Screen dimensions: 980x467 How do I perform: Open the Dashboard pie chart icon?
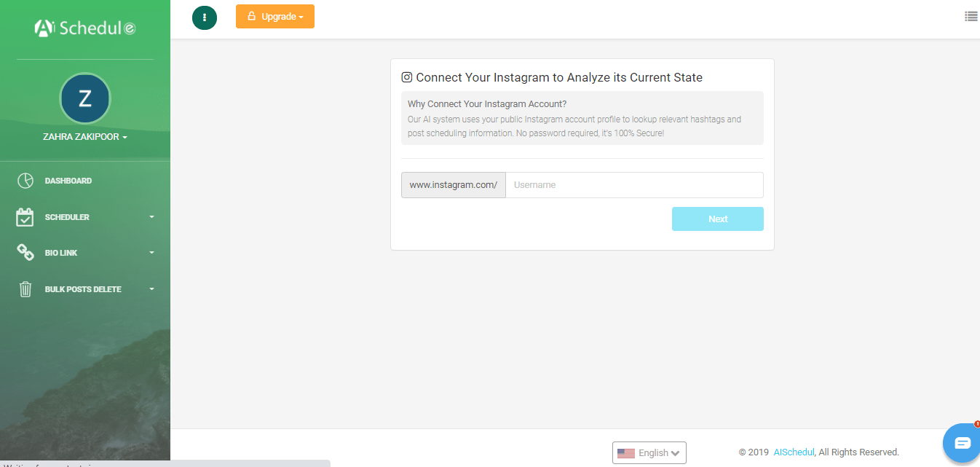click(25, 181)
